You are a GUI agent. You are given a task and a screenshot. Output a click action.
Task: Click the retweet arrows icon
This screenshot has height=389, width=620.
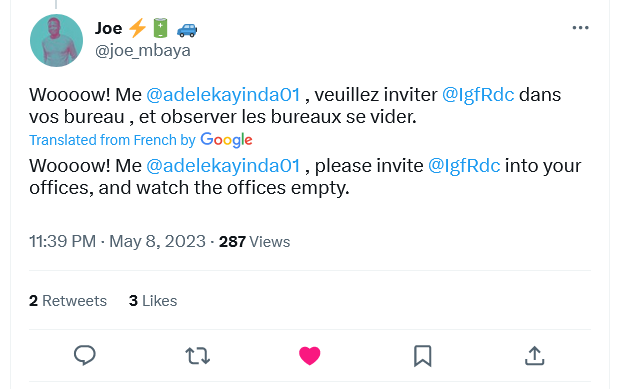[x=197, y=355]
